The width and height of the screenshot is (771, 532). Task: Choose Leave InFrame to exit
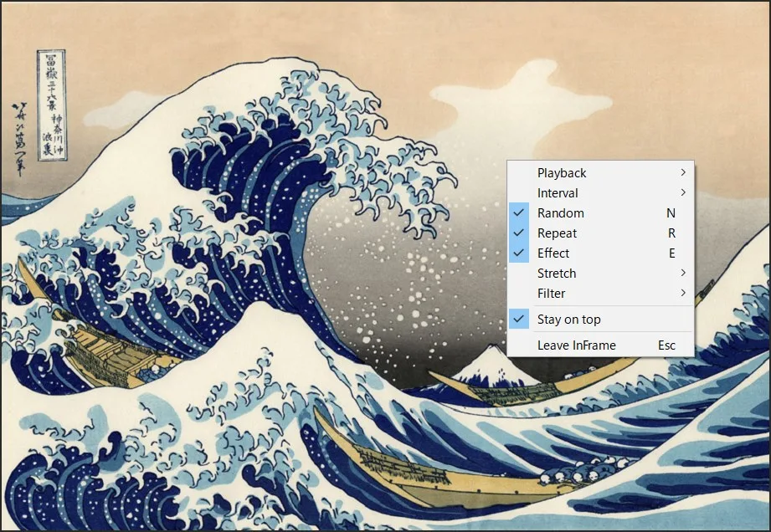click(x=600, y=345)
